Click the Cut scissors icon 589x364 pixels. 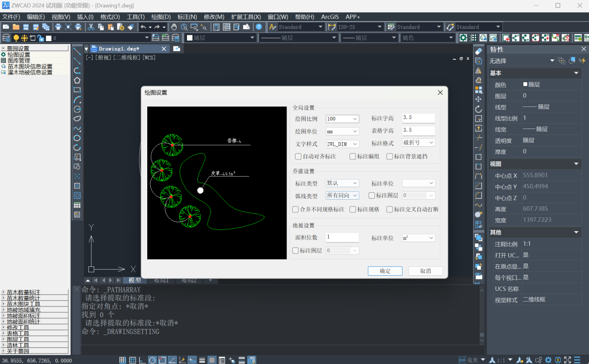(91, 27)
